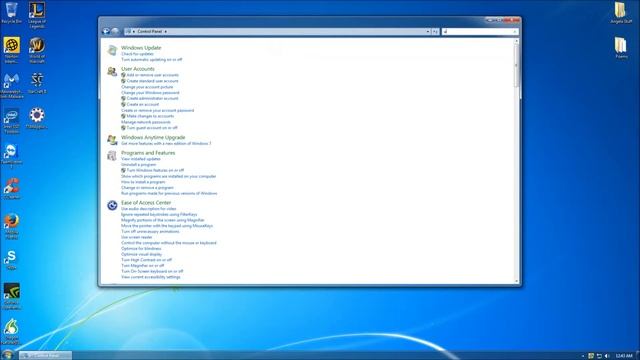This screenshot has width=640, height=360.
Task: Open Programs and Features heading link
Action: [148, 153]
